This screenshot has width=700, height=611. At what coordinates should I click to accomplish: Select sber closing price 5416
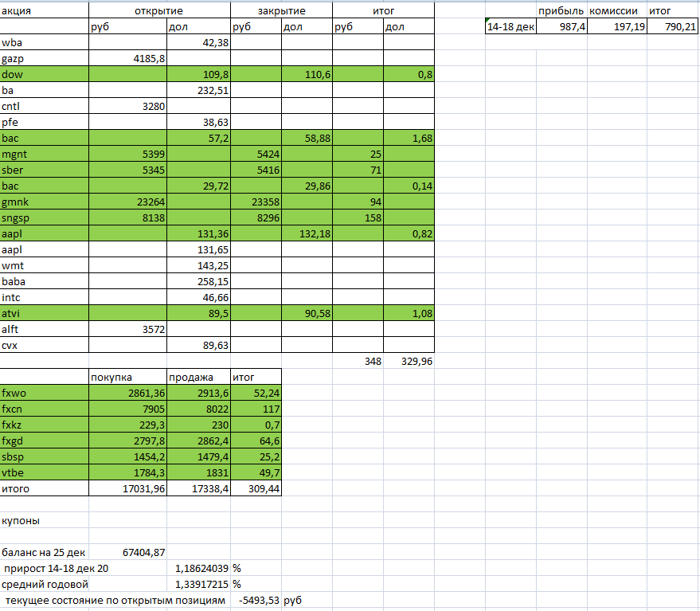[256, 170]
